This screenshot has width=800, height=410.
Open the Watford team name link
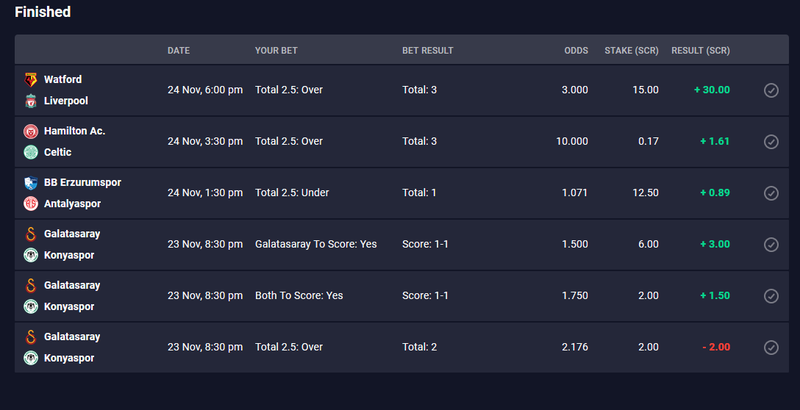(x=63, y=80)
